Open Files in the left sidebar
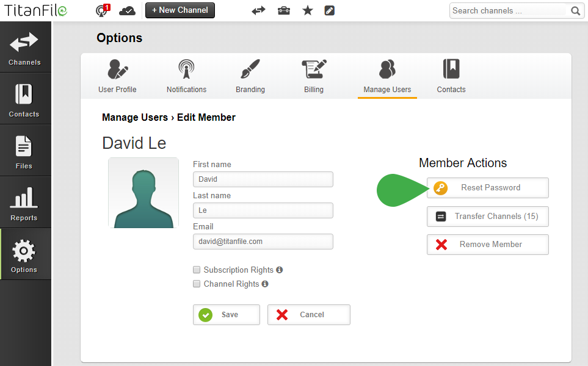This screenshot has width=588, height=366. (24, 151)
